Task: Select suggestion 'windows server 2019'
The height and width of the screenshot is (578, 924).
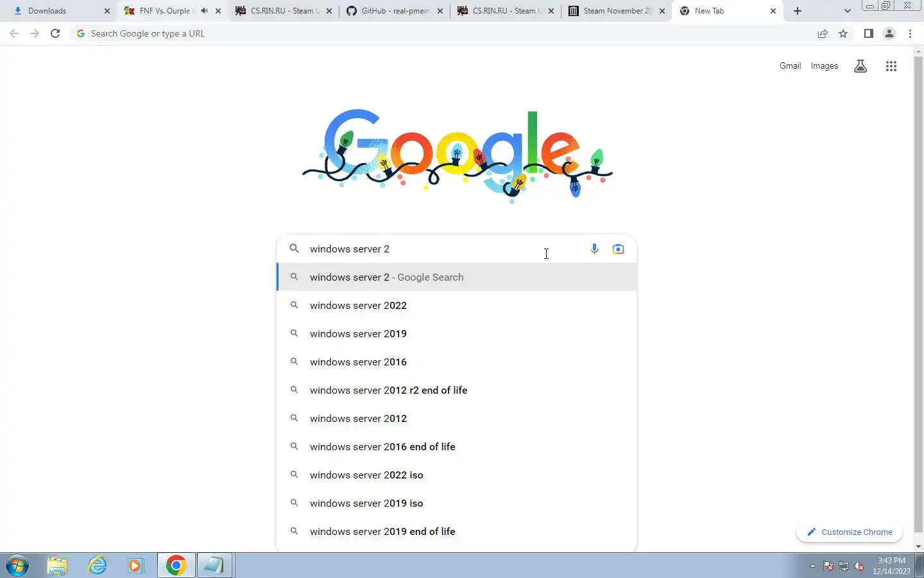Action: tap(457, 334)
